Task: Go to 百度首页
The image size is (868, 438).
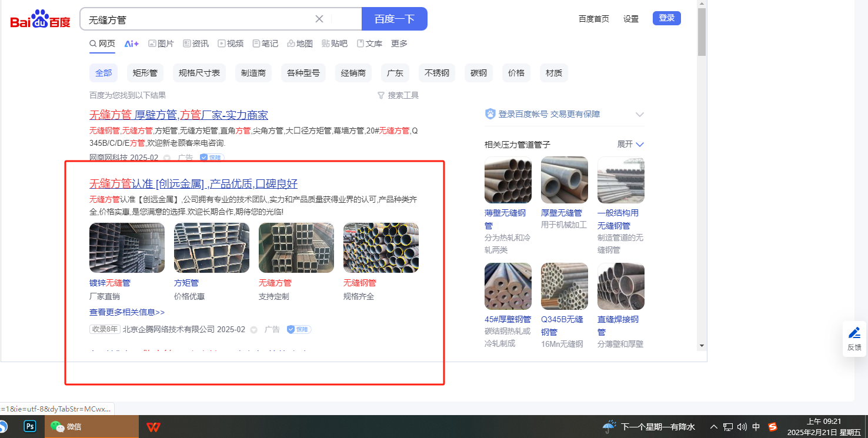Action: tap(594, 19)
